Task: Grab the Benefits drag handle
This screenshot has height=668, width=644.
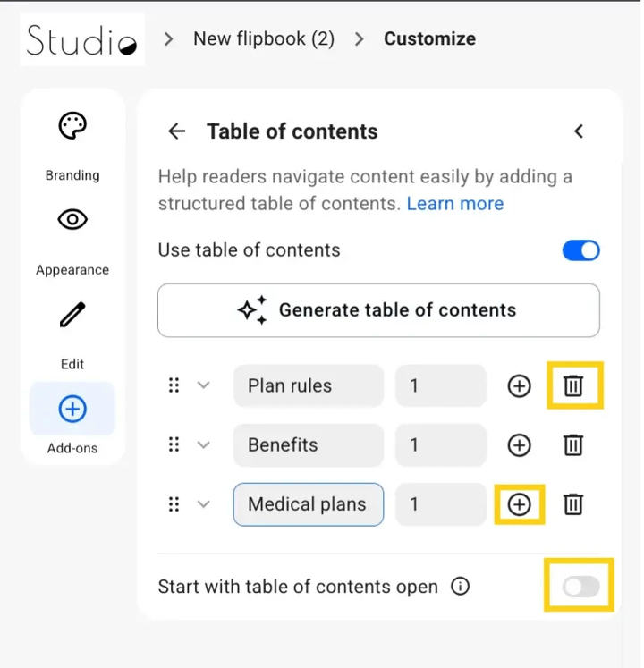Action: click(174, 444)
